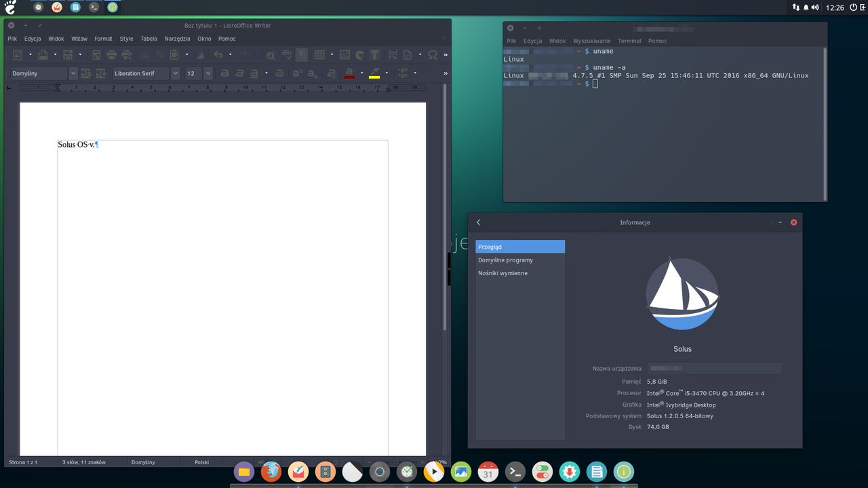Open the settings toggles app in the dock
Screen dimensions: 868x488
(542, 471)
